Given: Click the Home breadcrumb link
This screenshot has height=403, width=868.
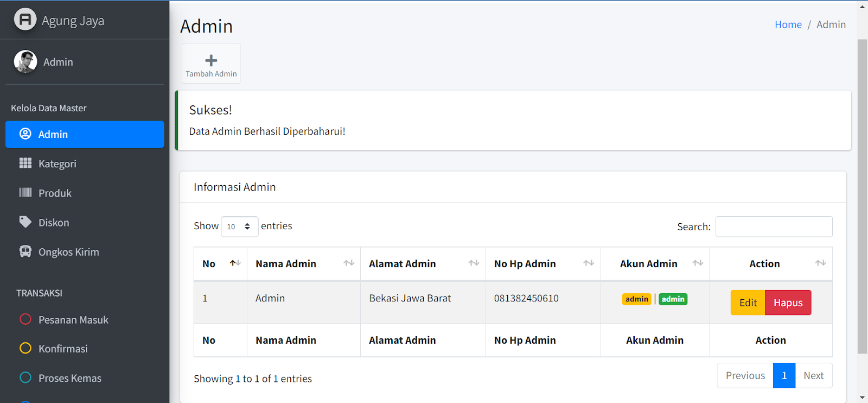Looking at the screenshot, I should (x=788, y=24).
